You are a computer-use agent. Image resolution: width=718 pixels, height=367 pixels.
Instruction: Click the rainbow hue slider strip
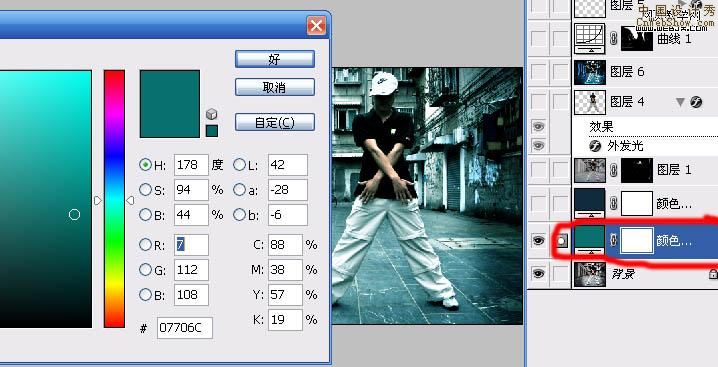114,199
